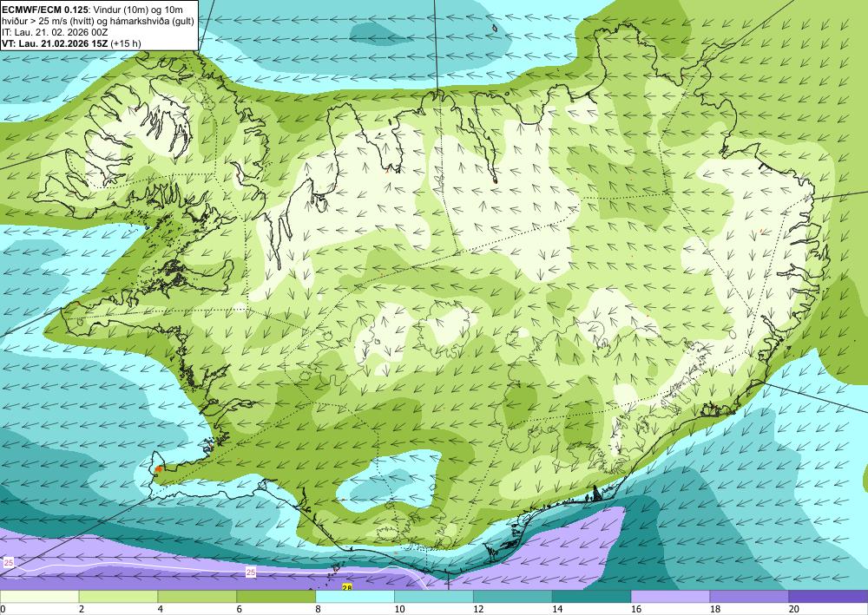Click the IT initial time line
The height and width of the screenshot is (615, 868).
tap(55, 32)
